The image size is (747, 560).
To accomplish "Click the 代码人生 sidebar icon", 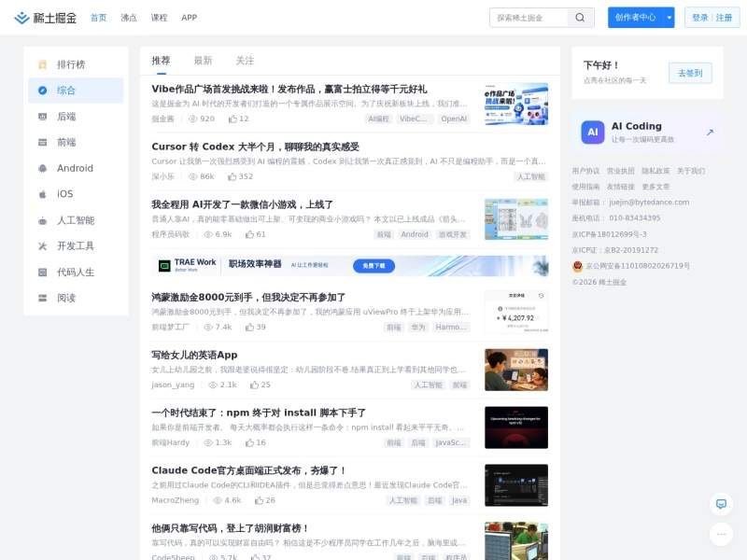I will [x=42, y=272].
